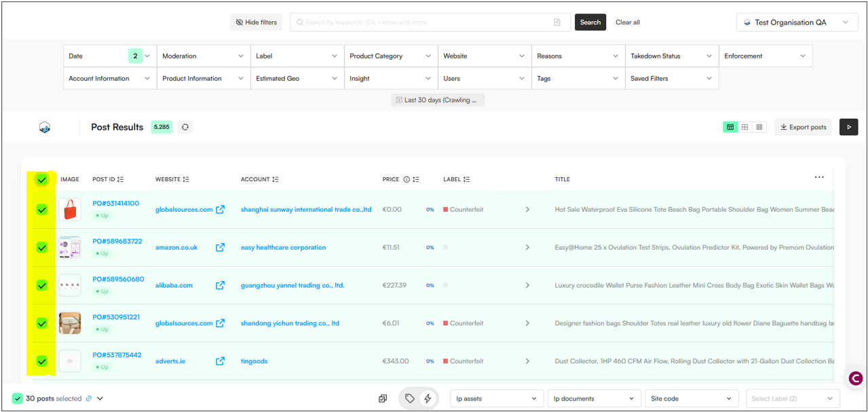Deselect the checkbox for PO#537875442
Screen dimensions: 868x412
(42, 362)
